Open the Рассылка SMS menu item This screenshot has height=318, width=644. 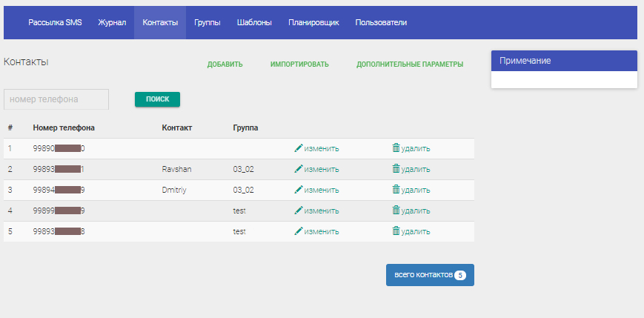(x=55, y=23)
